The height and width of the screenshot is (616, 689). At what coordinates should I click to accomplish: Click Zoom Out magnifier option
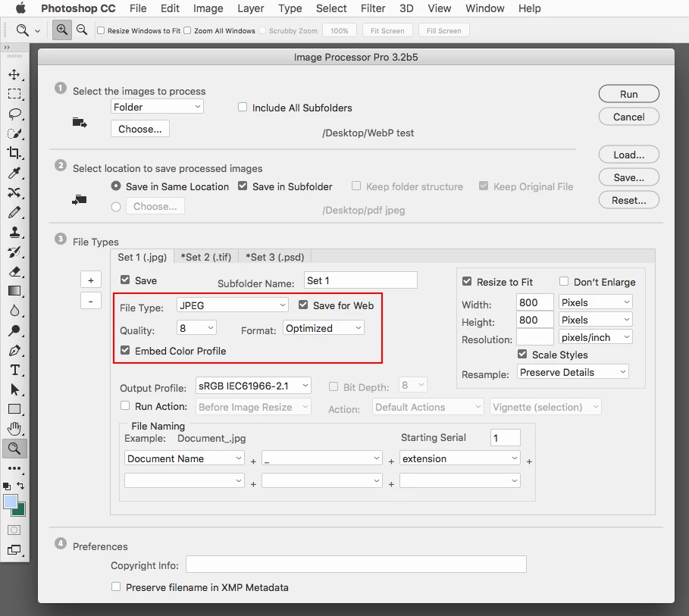pos(82,30)
